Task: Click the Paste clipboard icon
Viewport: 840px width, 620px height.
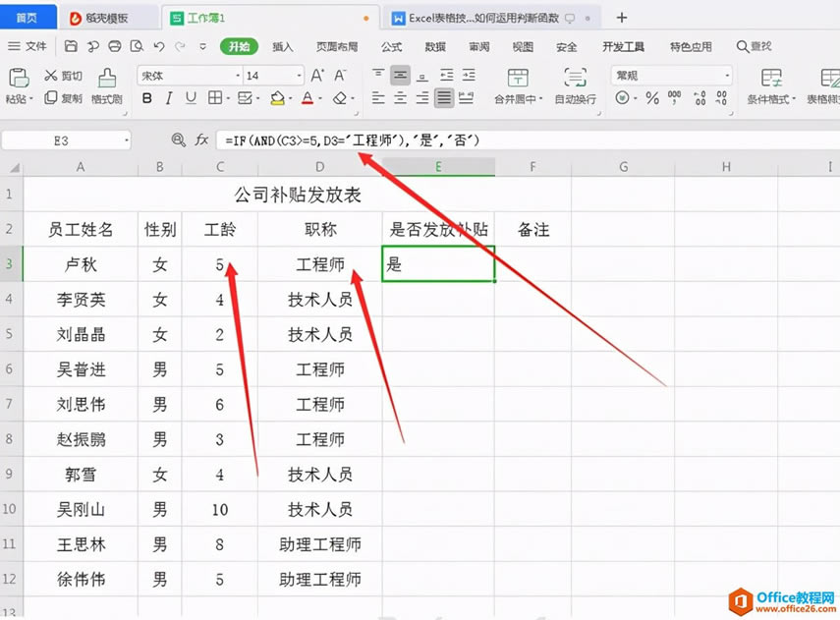Action: pos(19,79)
